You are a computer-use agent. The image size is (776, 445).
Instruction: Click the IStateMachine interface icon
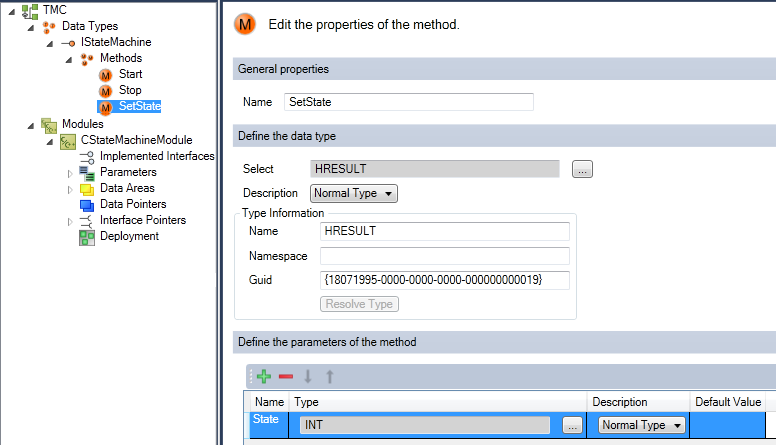(x=68, y=43)
